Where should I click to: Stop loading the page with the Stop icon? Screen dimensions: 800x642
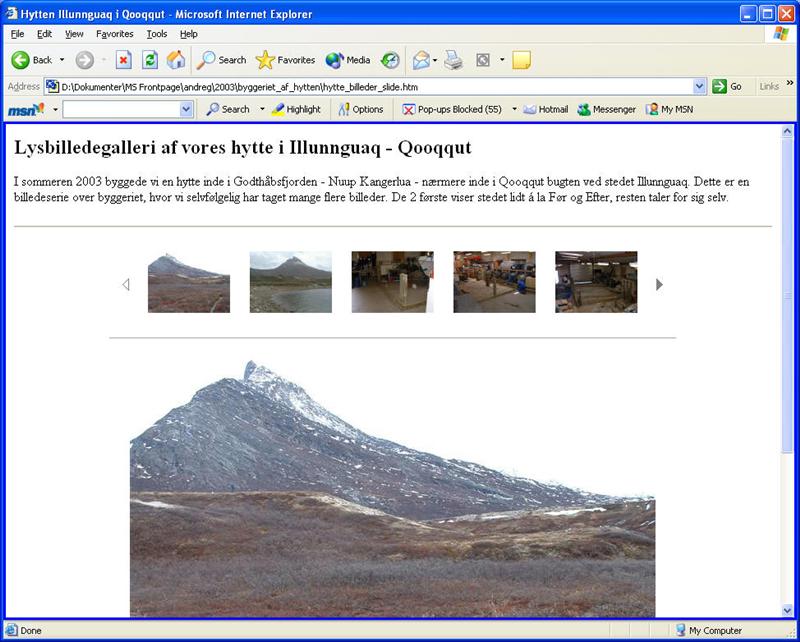(123, 60)
